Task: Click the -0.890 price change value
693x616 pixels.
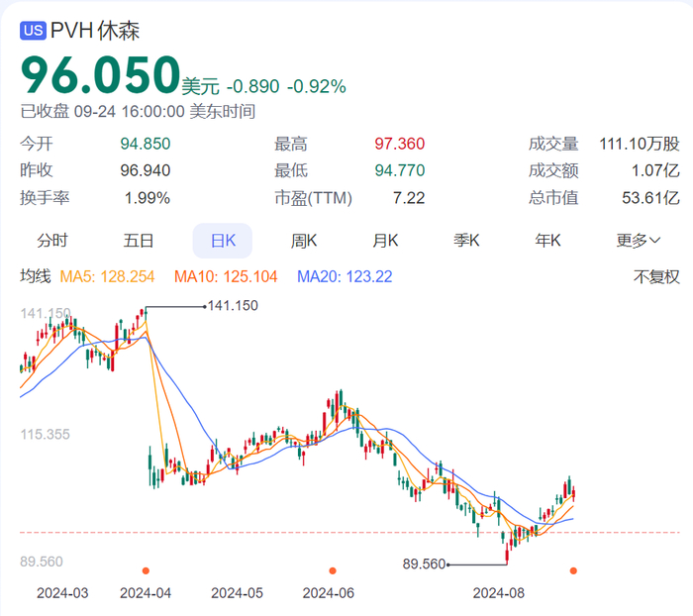Action: 252,87
